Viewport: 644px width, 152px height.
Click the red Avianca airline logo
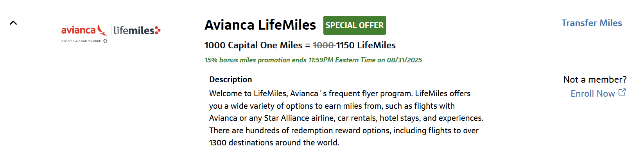(x=84, y=30)
